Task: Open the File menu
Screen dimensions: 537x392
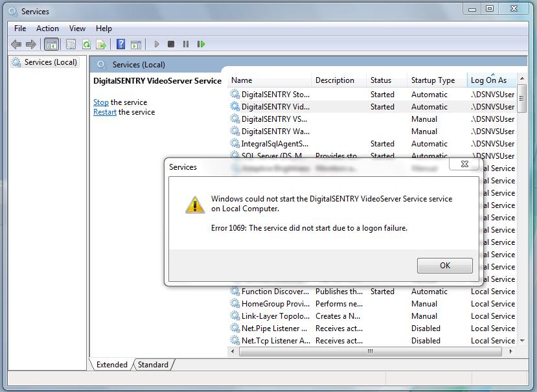Action: [x=20, y=29]
